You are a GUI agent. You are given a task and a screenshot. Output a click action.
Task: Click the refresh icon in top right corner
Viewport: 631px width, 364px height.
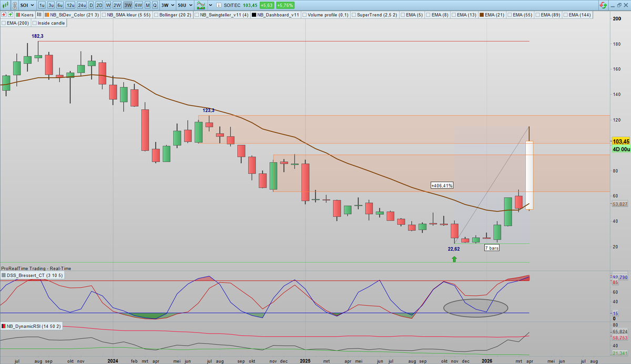pyautogui.click(x=604, y=5)
